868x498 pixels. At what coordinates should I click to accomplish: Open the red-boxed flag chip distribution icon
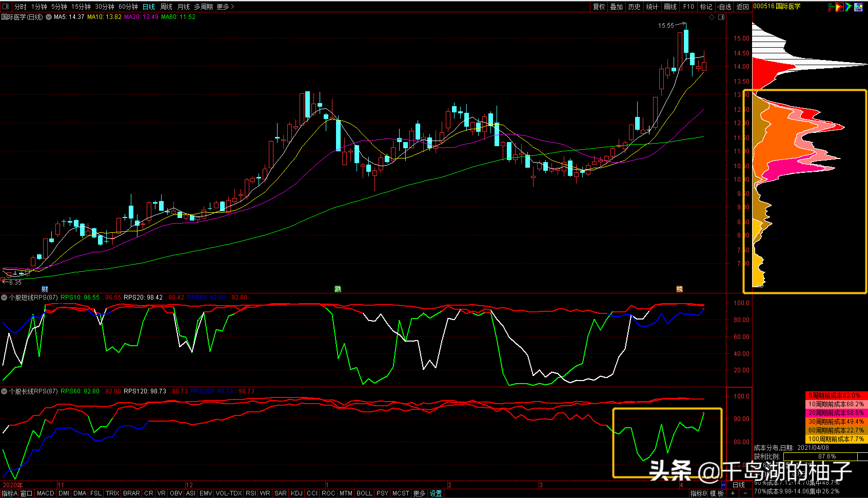click(839, 7)
